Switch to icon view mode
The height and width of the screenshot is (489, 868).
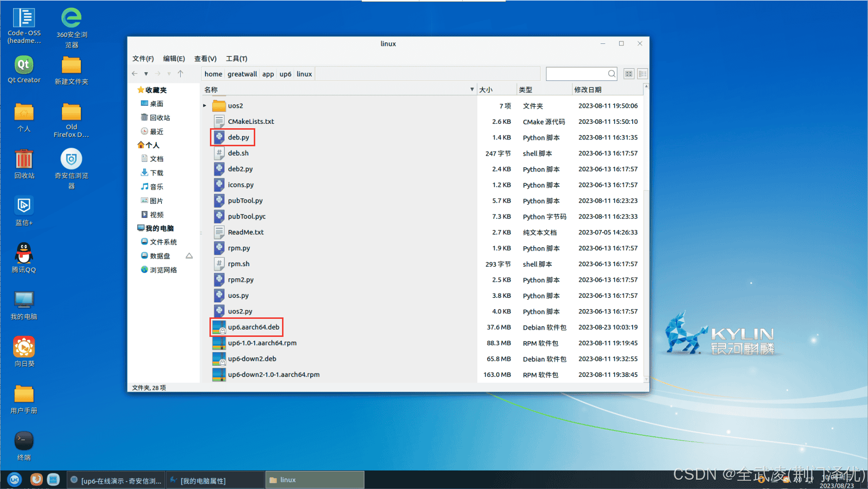629,74
